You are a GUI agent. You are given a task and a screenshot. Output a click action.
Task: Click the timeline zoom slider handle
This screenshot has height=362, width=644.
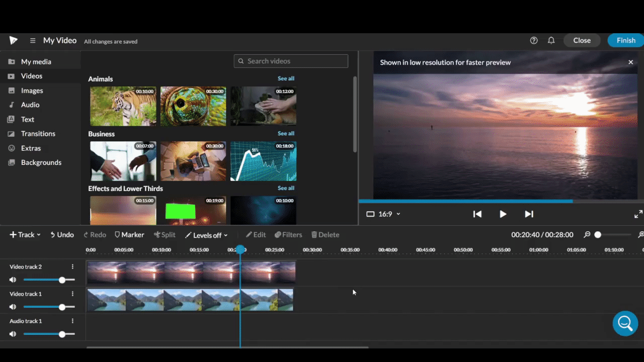point(598,235)
